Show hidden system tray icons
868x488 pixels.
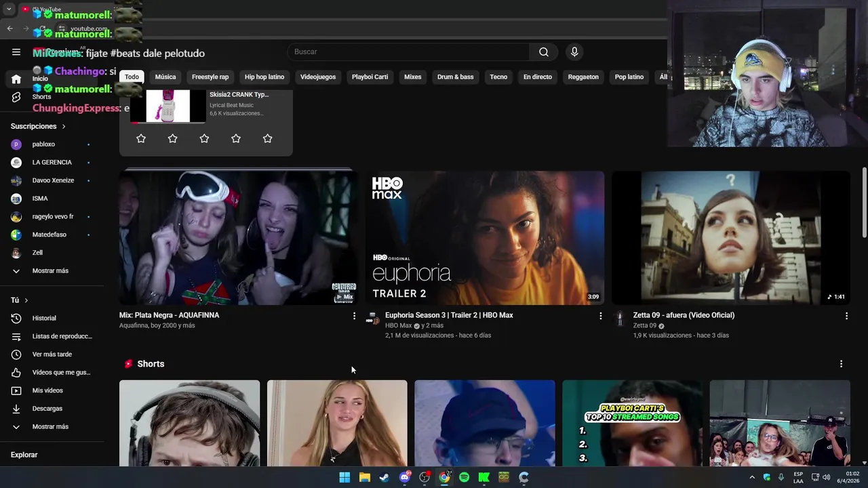[752, 477]
